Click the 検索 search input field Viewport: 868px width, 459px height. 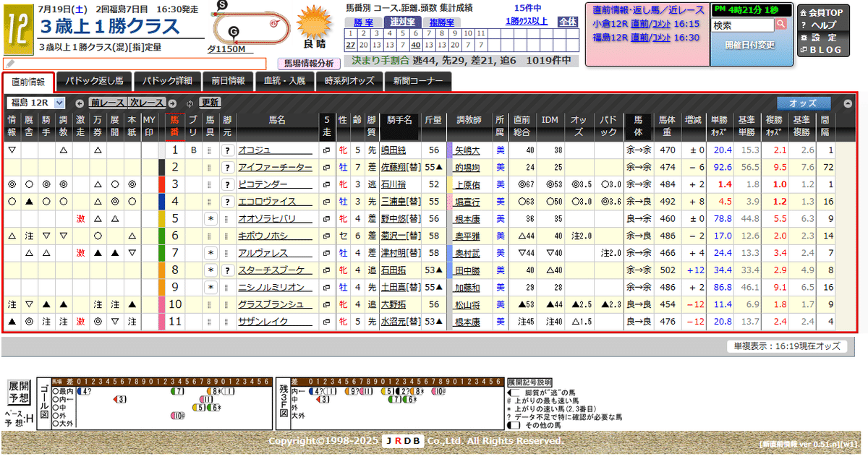coord(741,25)
